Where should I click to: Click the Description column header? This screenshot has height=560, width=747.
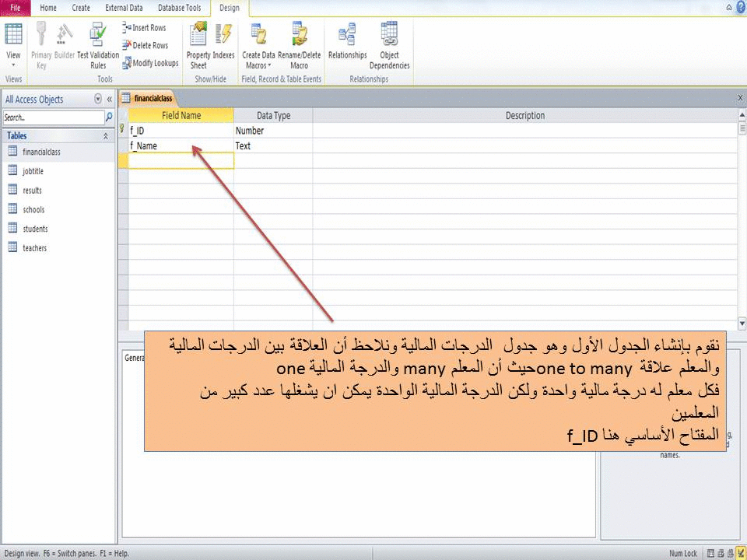click(x=525, y=115)
